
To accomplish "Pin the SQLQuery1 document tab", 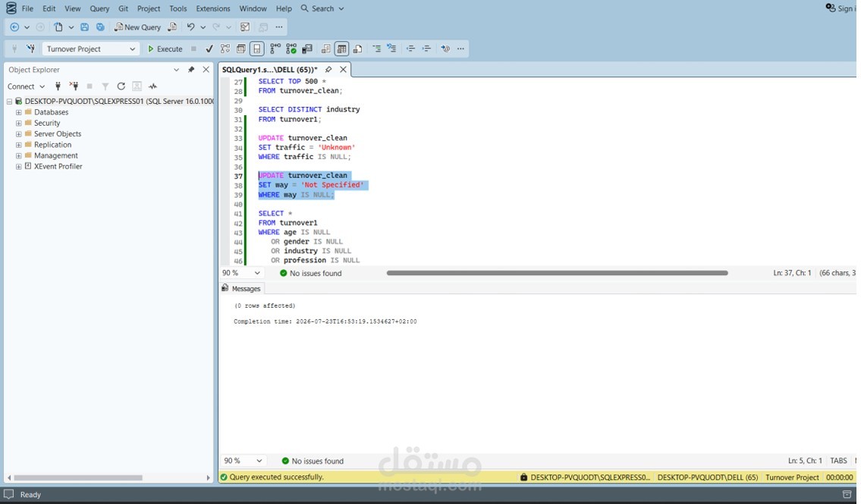I will pyautogui.click(x=328, y=70).
